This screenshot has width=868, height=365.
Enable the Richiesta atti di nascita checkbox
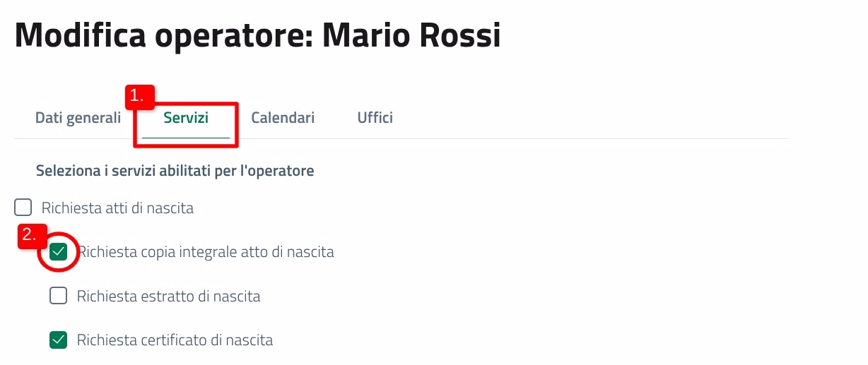(x=23, y=208)
